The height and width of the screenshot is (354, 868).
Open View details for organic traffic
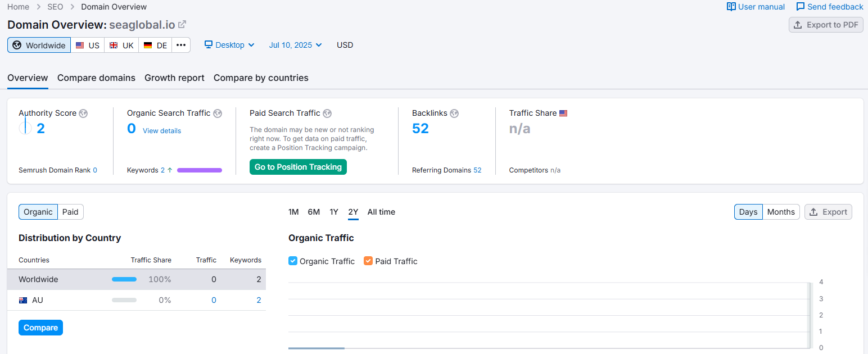[x=162, y=131]
